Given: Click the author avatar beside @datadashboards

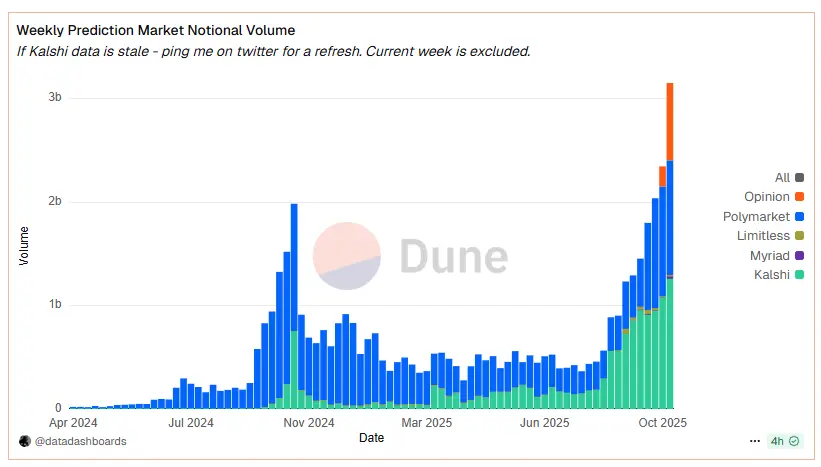Looking at the screenshot, I should tap(25, 441).
